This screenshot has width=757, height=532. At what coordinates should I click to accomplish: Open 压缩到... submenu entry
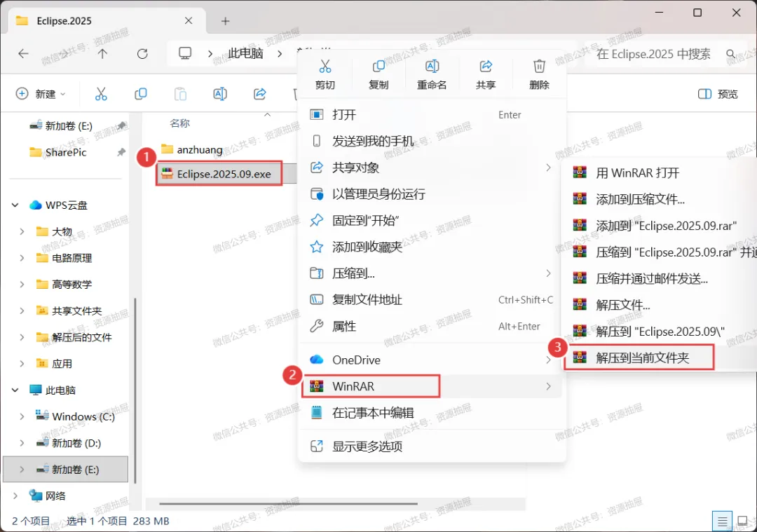(x=431, y=274)
